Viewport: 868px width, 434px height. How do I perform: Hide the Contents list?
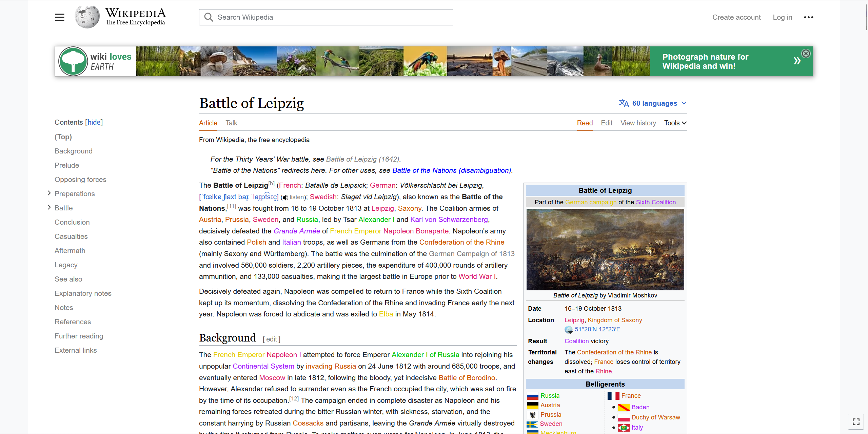pos(94,122)
